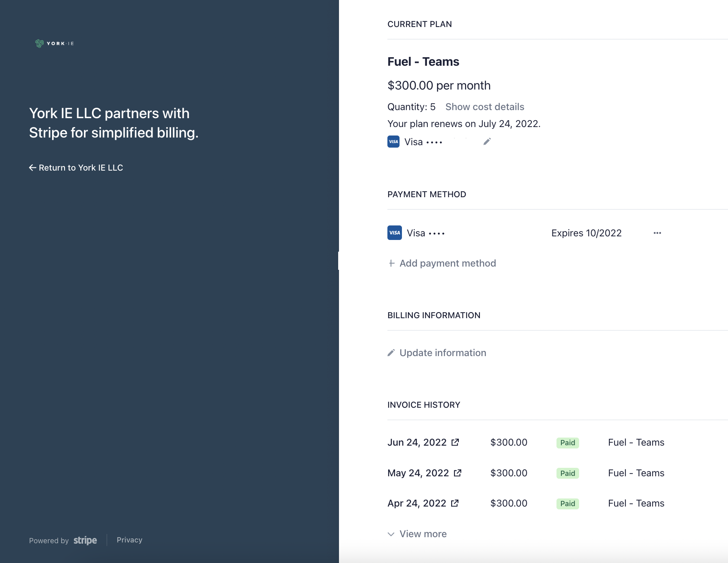Click the Paid badge for Apr 24 invoice
This screenshot has height=563, width=728.
[568, 504]
